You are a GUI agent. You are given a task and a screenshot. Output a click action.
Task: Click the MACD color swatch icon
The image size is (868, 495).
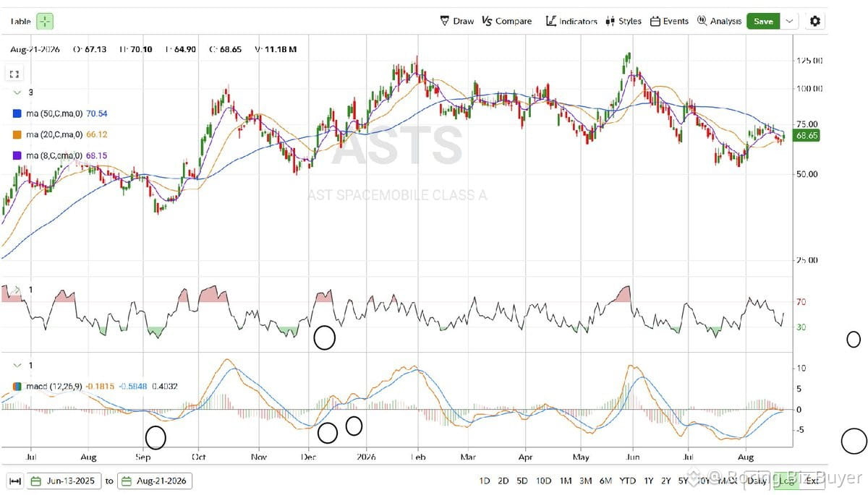tap(17, 386)
